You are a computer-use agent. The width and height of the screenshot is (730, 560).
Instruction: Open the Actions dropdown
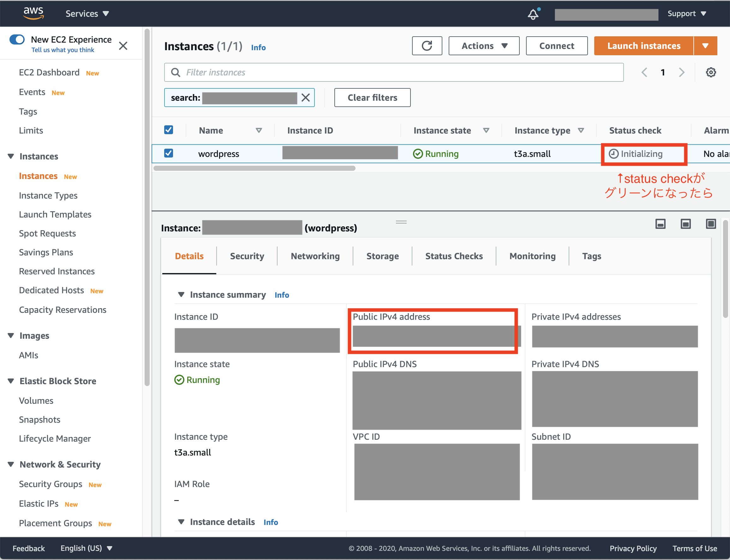484,46
